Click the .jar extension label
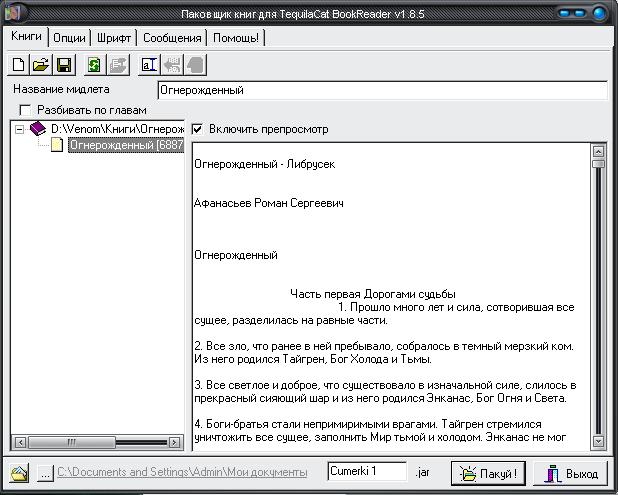 tap(422, 472)
